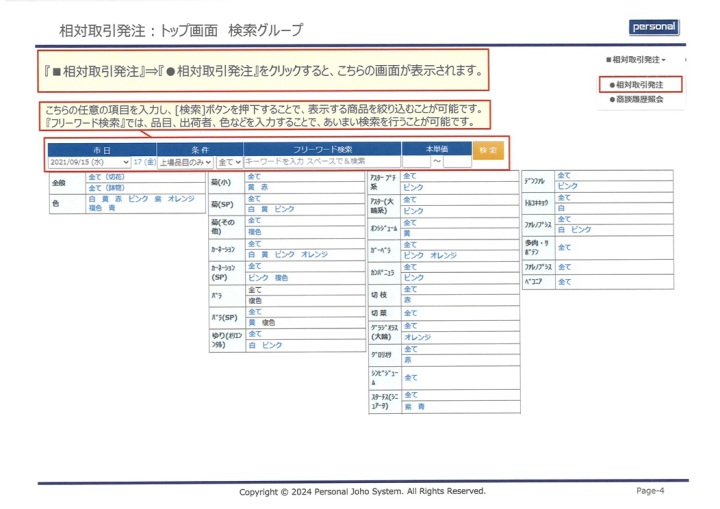720x509 pixels.
Task: Click the 市日 column header
Action: (102, 150)
